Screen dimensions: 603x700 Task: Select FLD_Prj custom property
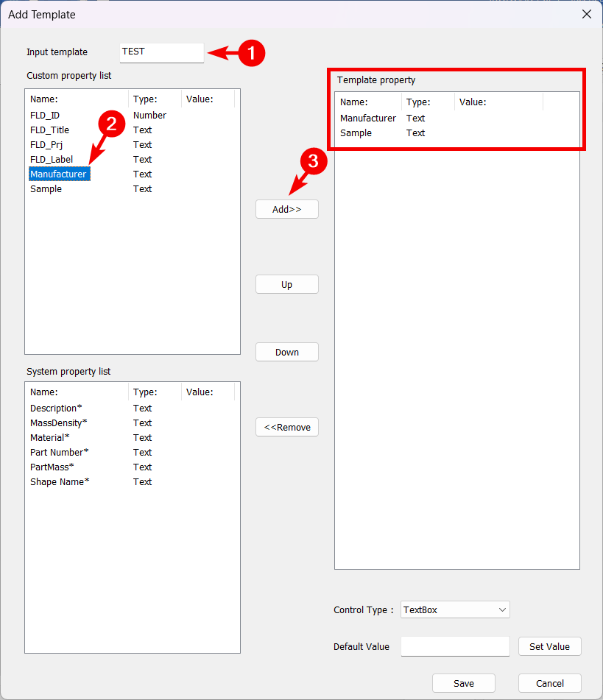click(46, 145)
